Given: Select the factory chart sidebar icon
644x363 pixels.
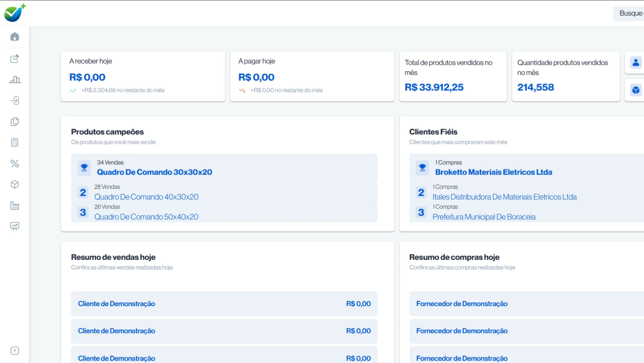Looking at the screenshot, I should [15, 205].
